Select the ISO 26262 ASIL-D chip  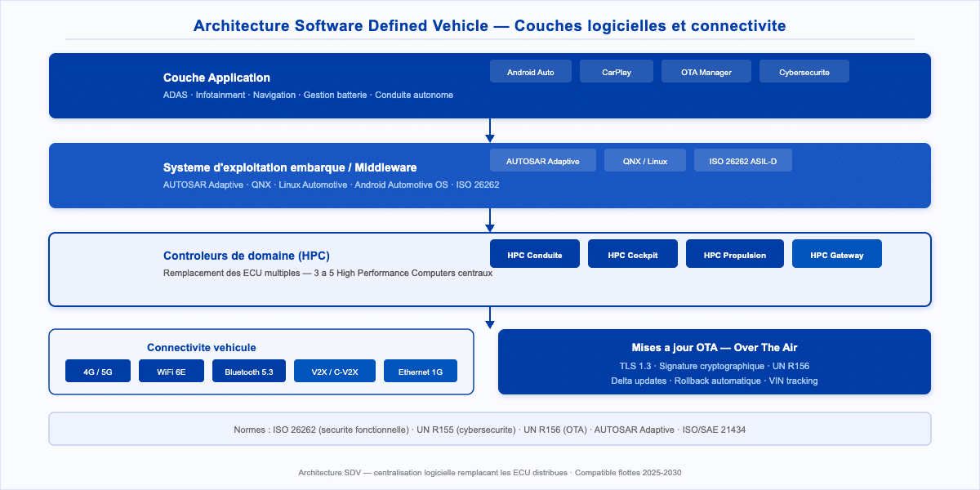[x=743, y=161]
